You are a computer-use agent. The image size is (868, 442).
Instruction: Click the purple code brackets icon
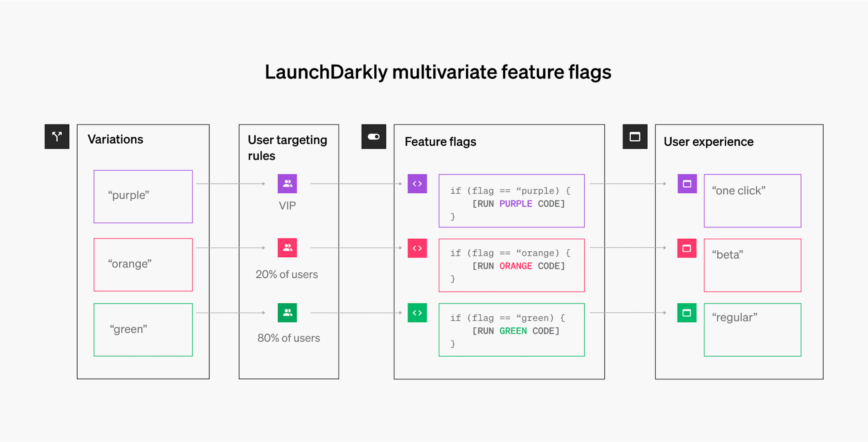[417, 184]
